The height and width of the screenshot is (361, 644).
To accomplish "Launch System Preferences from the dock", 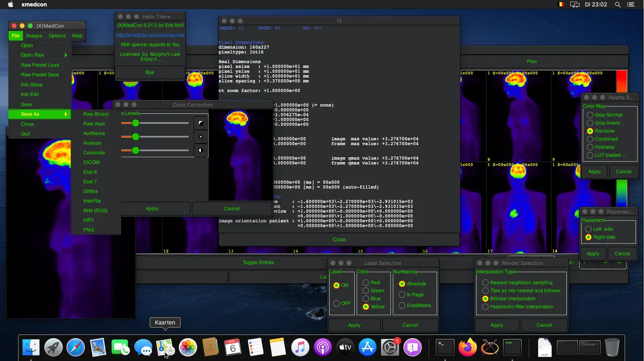I will pos(390,347).
